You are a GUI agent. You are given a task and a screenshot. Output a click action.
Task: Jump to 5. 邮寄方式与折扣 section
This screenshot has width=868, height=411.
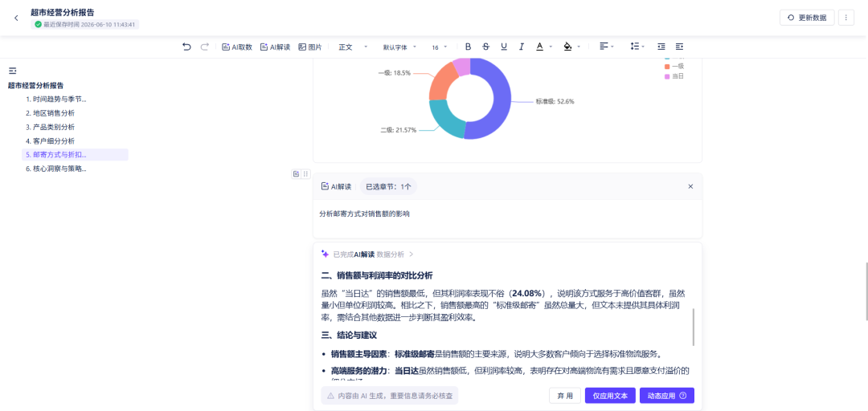pyautogui.click(x=75, y=155)
